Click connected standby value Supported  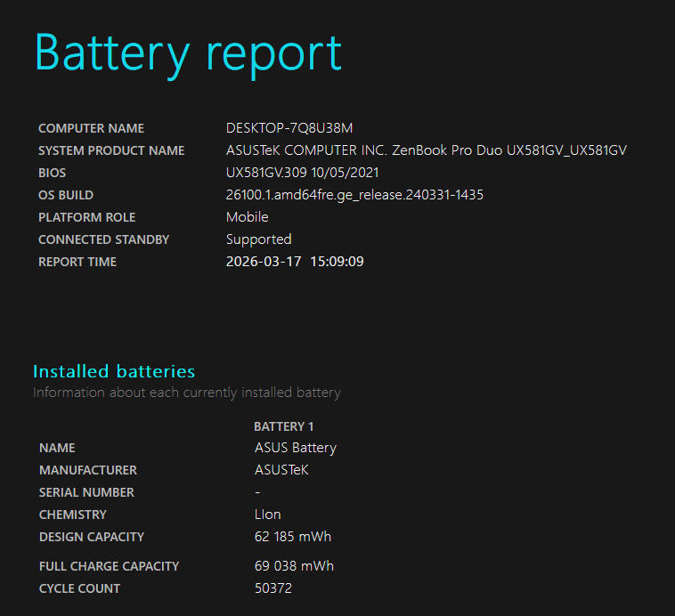(x=259, y=239)
